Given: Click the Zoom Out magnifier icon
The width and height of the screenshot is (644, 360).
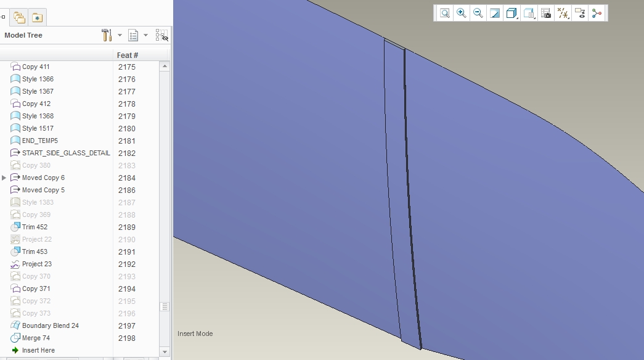Looking at the screenshot, I should click(x=478, y=13).
